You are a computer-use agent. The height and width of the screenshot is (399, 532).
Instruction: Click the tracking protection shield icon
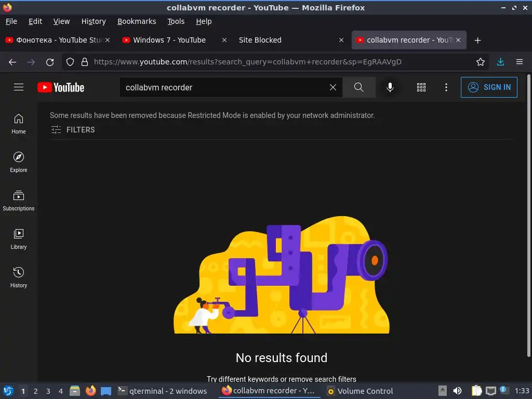coord(70,62)
